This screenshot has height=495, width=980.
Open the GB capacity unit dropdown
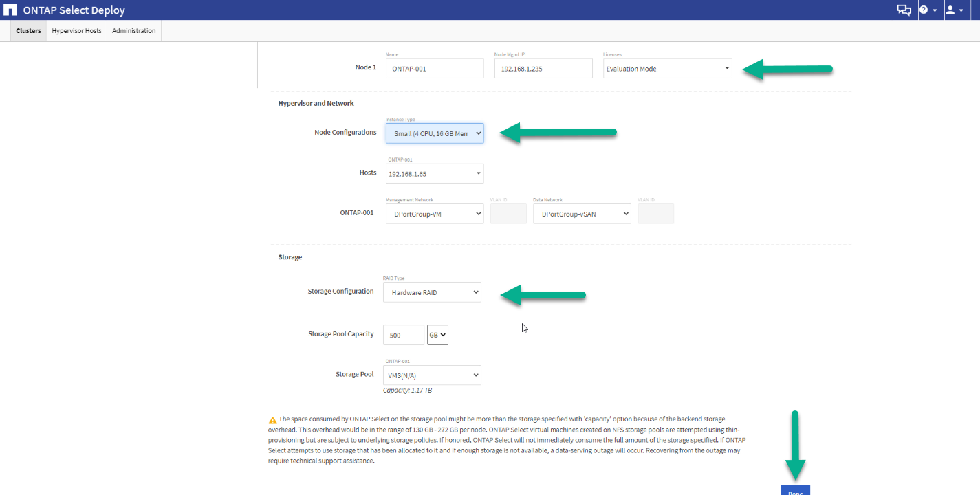437,335
